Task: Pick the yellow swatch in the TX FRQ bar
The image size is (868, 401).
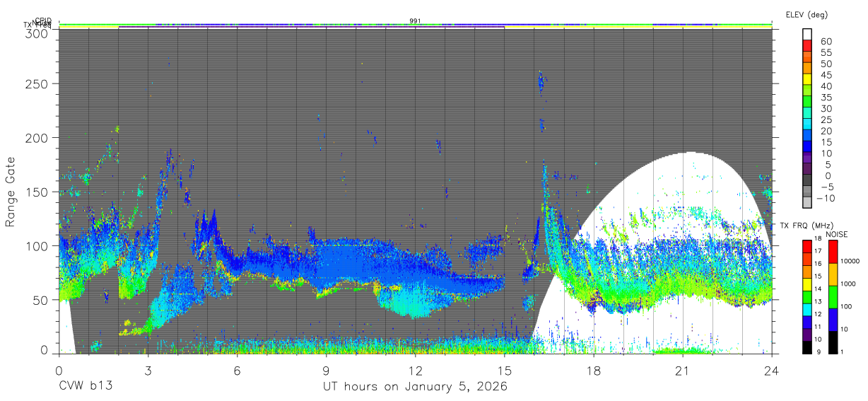Action: coord(807,284)
